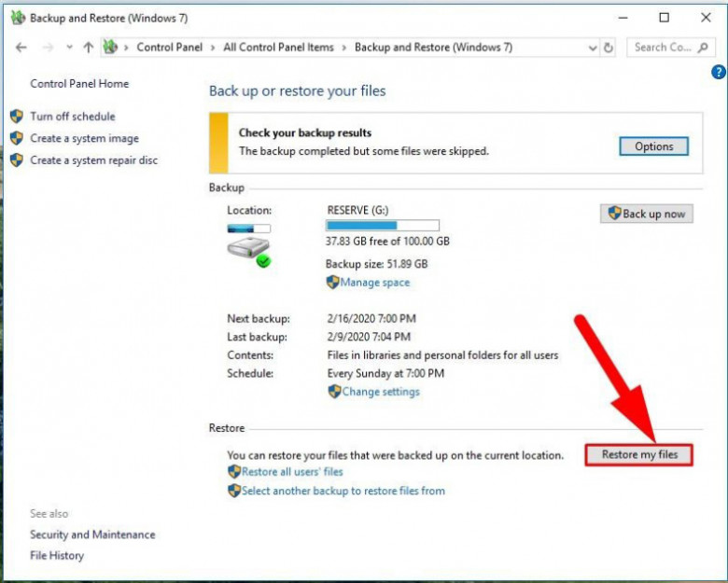Viewport: 728px width, 583px height.
Task: Click 'Backup size: 51.89 GB' text
Action: pos(376,264)
